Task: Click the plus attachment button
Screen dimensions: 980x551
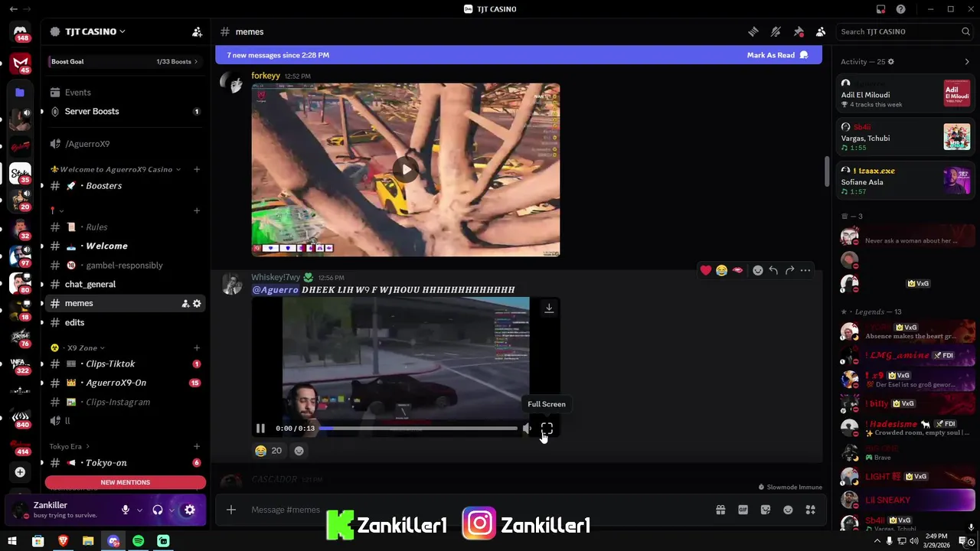Action: [x=231, y=510]
